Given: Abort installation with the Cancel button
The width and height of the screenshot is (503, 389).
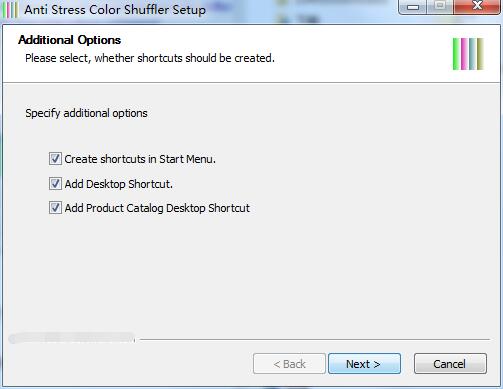Looking at the screenshot, I should pos(450,364).
